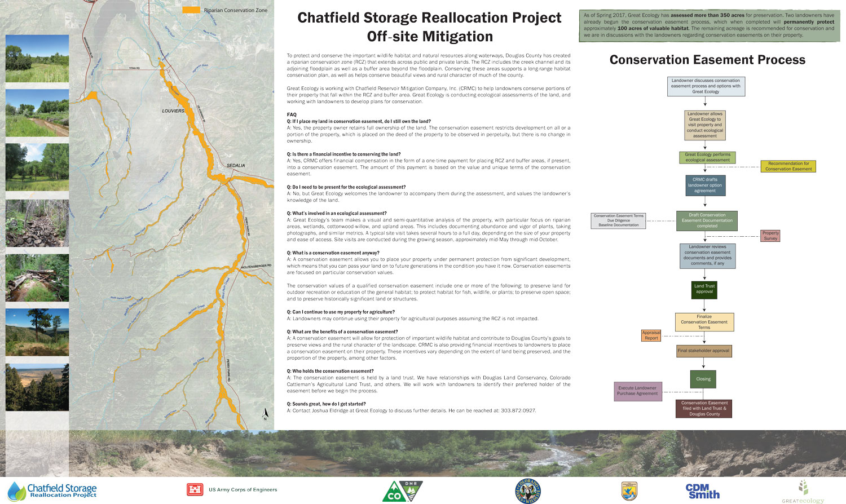Click 'Sounds great, how do I get started?'
846x504 pixels.
point(326,404)
